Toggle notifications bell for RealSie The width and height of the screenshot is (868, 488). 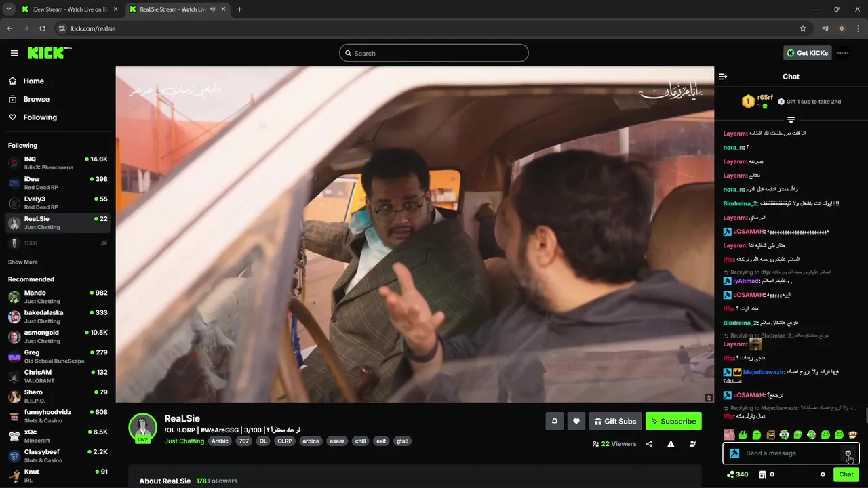coord(554,421)
